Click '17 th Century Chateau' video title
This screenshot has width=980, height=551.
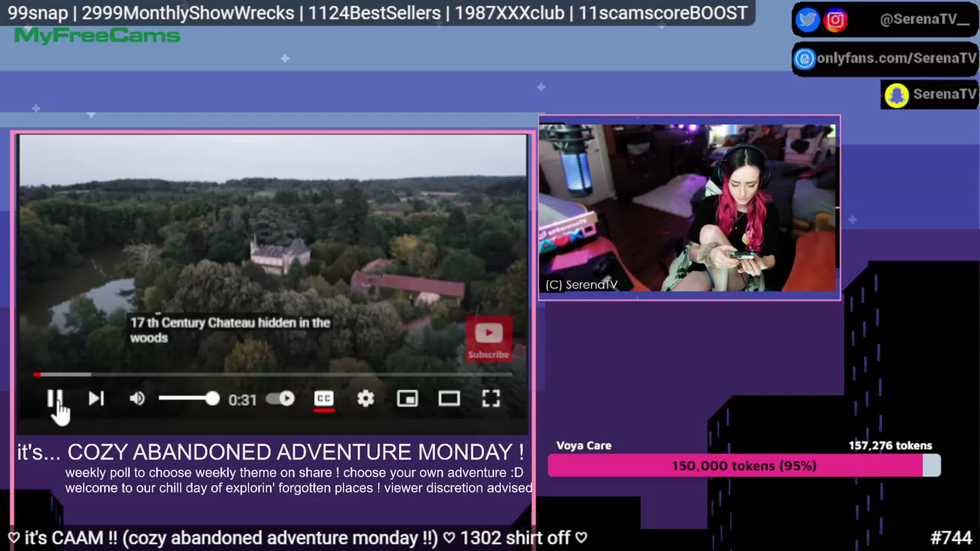(x=230, y=330)
